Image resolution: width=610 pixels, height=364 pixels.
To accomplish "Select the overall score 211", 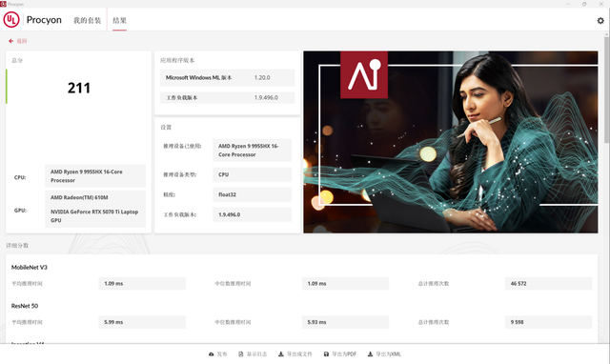I will point(79,88).
